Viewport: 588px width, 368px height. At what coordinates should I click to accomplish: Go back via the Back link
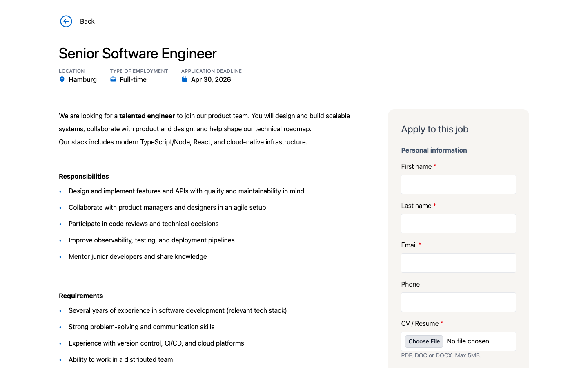[x=87, y=21]
